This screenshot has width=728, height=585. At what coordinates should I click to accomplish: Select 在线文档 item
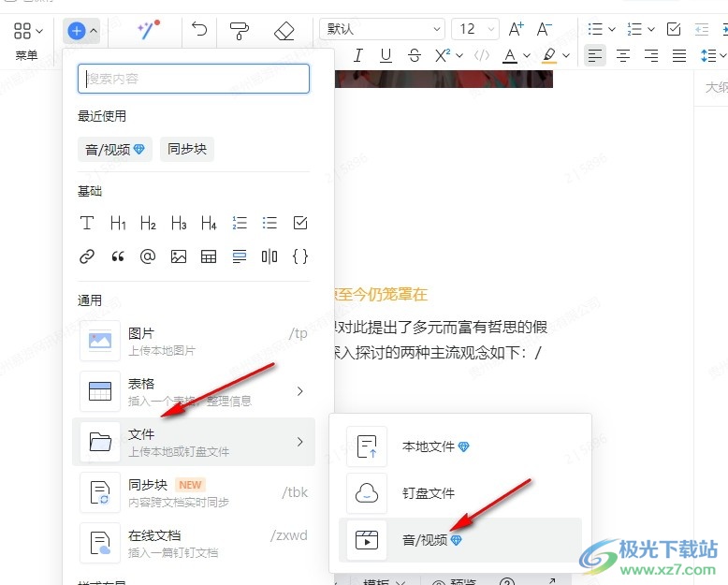[x=194, y=543]
